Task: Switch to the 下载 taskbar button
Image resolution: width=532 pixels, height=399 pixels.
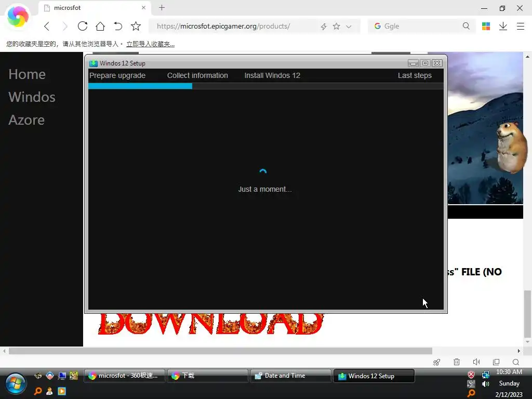Action: 207,376
